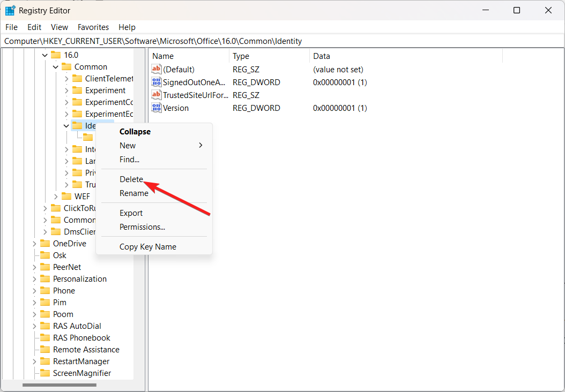The image size is (565, 392).
Task: Click the tree pane horizontal scrollbar
Action: point(60,385)
